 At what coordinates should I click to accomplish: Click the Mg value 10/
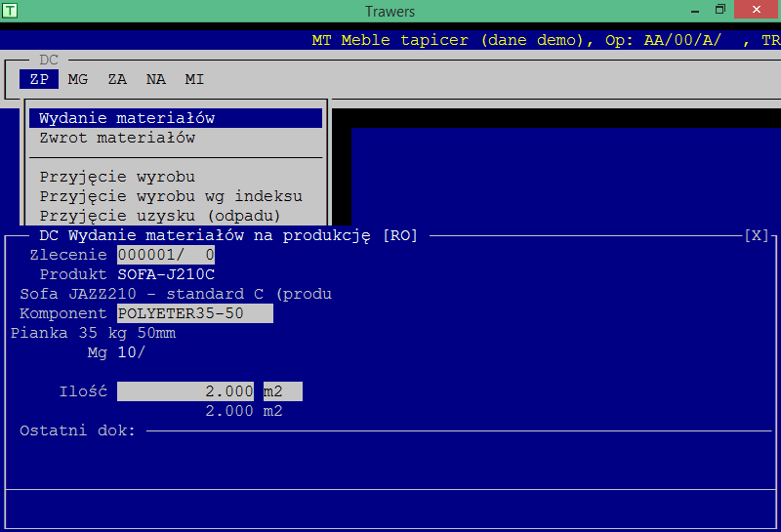point(132,352)
